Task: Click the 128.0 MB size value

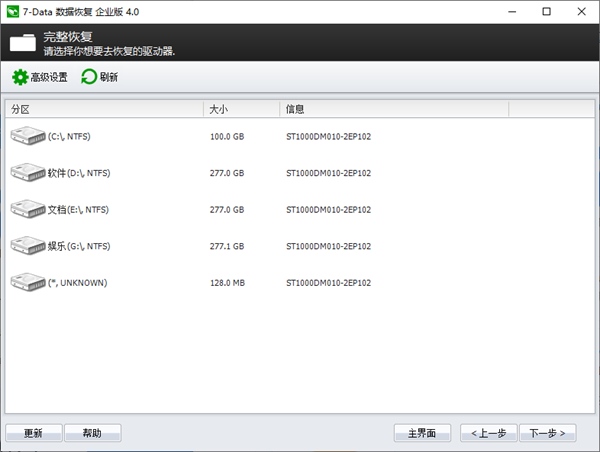Action: (227, 283)
